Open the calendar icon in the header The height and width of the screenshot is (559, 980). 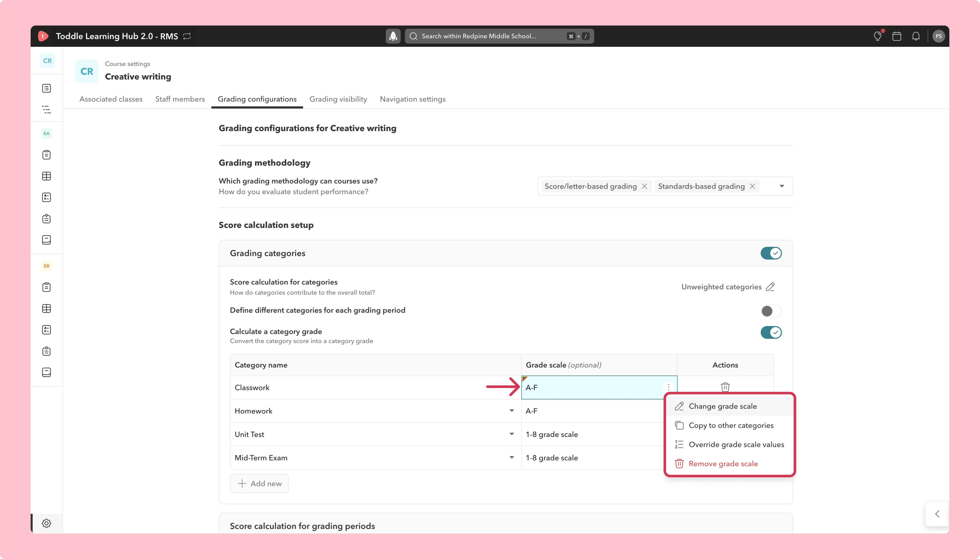pyautogui.click(x=897, y=36)
